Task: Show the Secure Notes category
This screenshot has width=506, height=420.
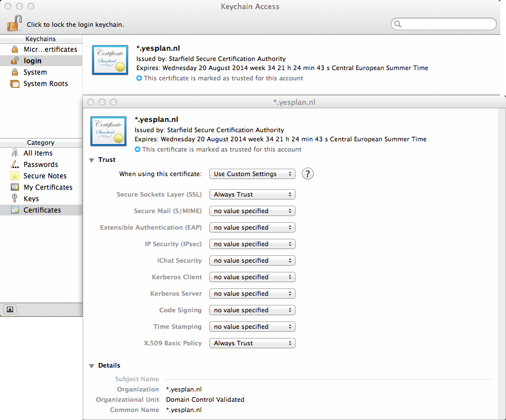Action: 44,176
